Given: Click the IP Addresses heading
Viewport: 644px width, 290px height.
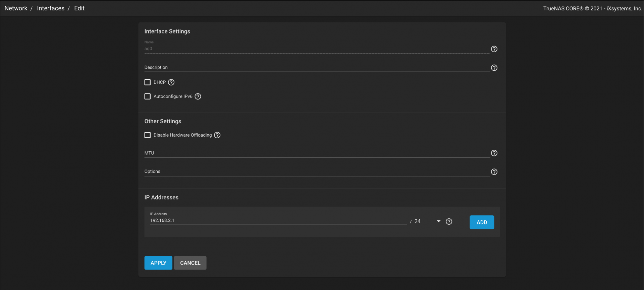Looking at the screenshot, I should tap(161, 198).
